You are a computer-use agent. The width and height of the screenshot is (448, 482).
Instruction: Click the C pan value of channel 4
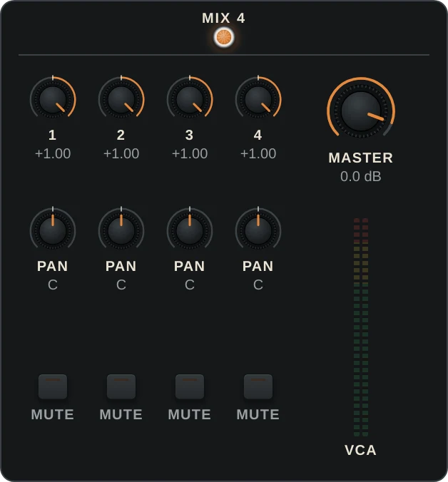(x=258, y=285)
